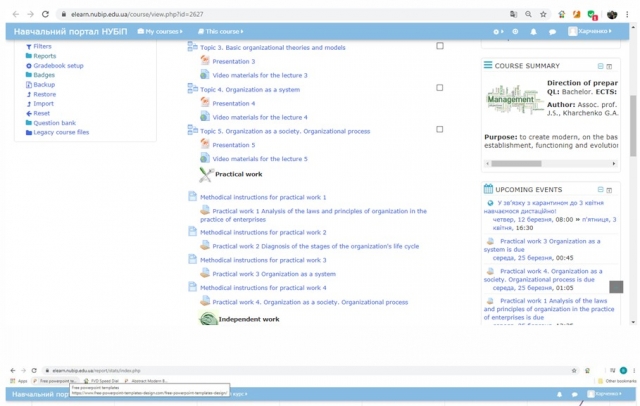Expand the This course dropdown
The height and width of the screenshot is (406, 640).
[220, 31]
